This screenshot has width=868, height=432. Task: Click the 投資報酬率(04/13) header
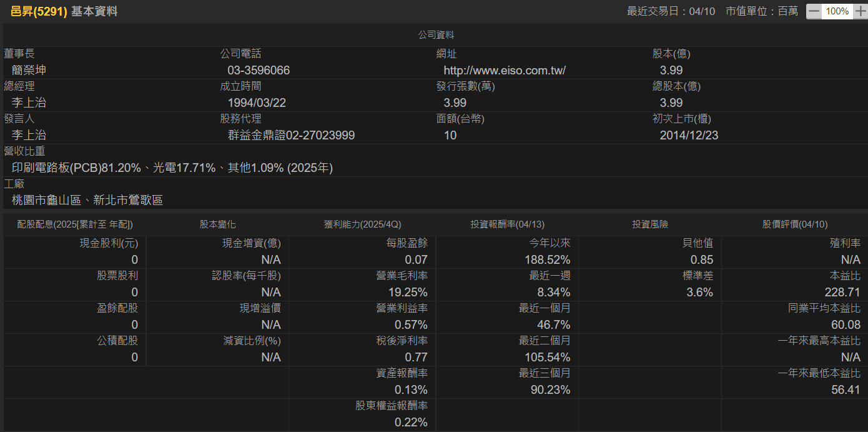pos(507,224)
